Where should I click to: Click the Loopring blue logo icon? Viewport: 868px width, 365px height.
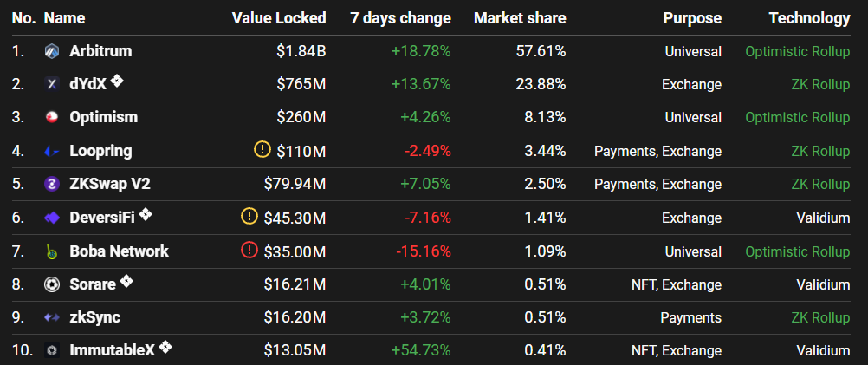52,152
